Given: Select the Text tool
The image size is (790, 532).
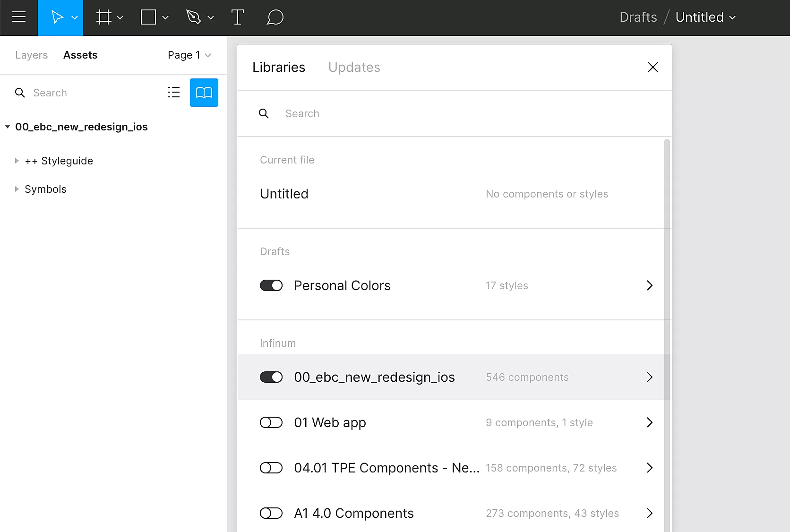Looking at the screenshot, I should [x=237, y=17].
